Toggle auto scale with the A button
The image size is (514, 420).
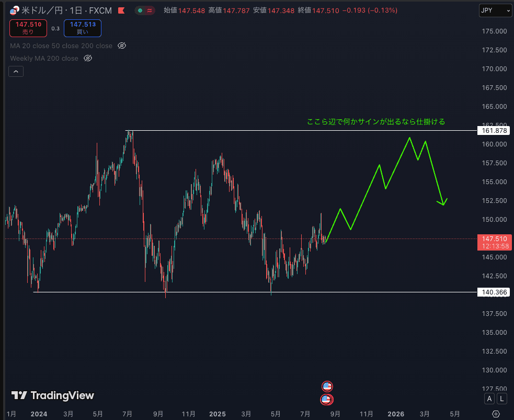pos(489,399)
